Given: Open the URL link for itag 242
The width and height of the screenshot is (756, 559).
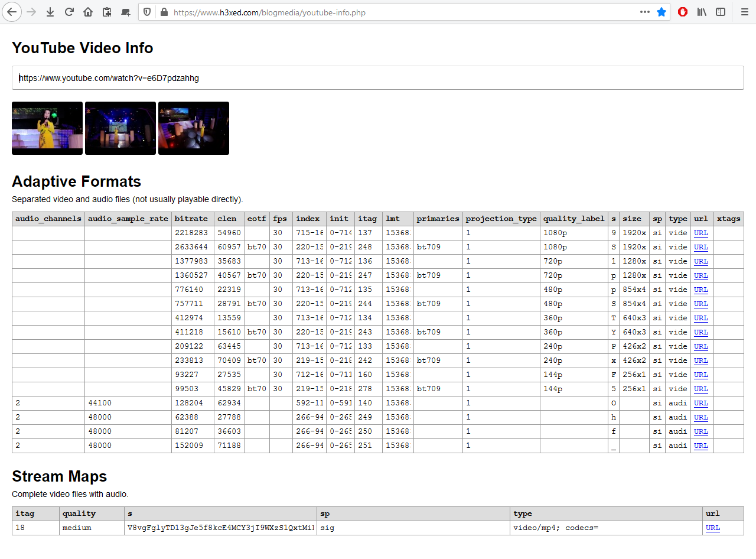Looking at the screenshot, I should point(701,360).
